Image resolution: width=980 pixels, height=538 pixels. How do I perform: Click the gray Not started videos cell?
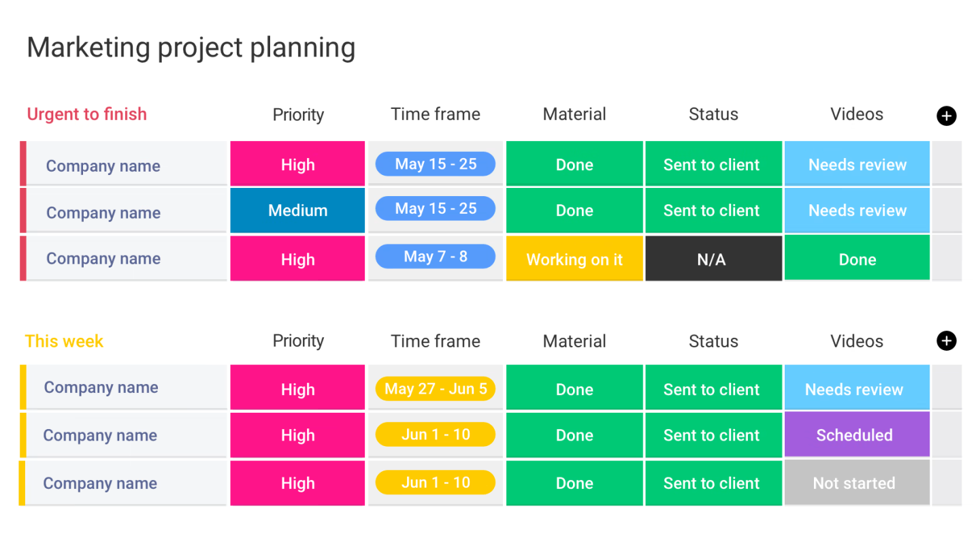(x=856, y=483)
